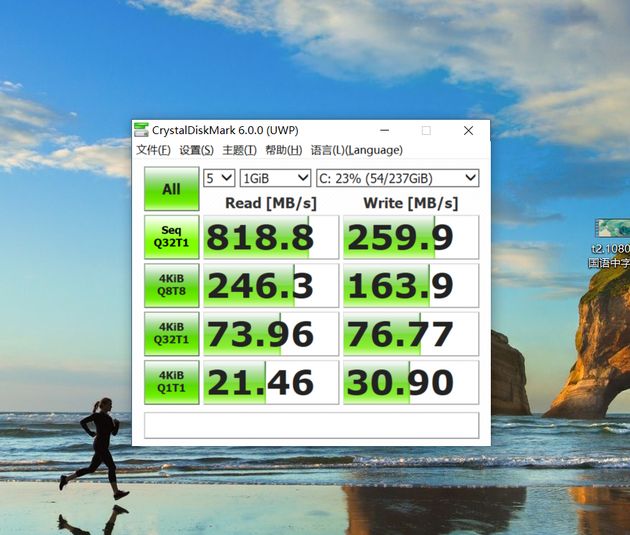Open the 文件(F) menu
630x535 pixels.
pos(153,150)
